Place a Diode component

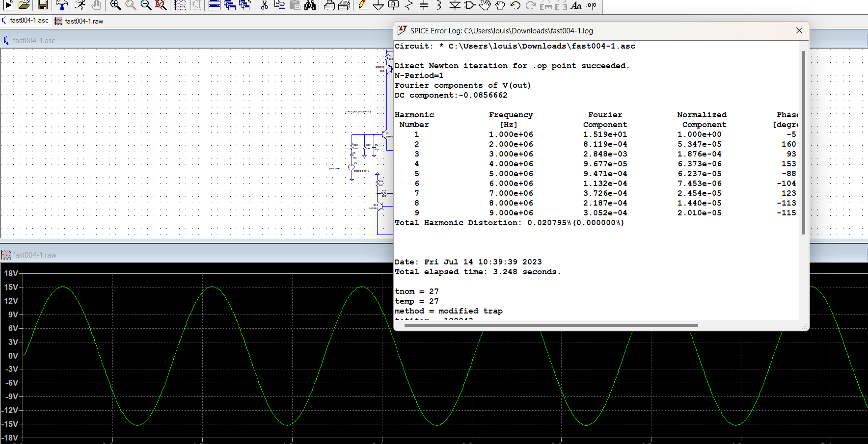(x=455, y=5)
